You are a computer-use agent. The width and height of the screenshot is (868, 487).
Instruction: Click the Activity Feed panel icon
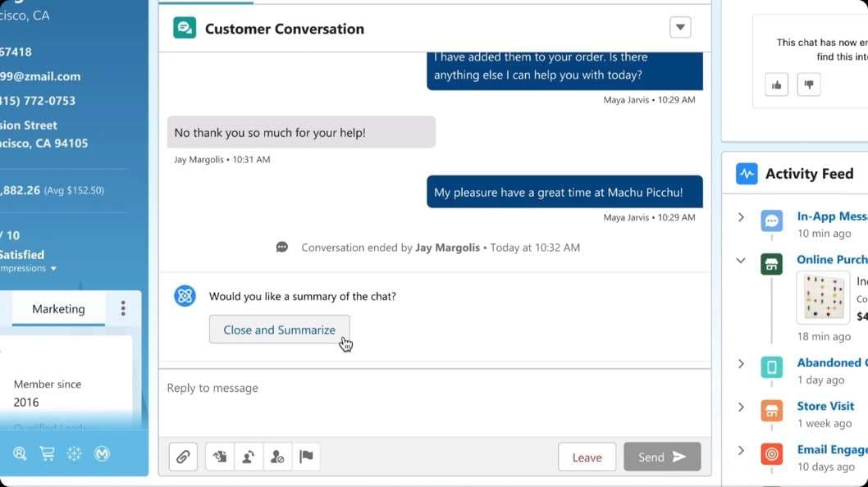[747, 173]
